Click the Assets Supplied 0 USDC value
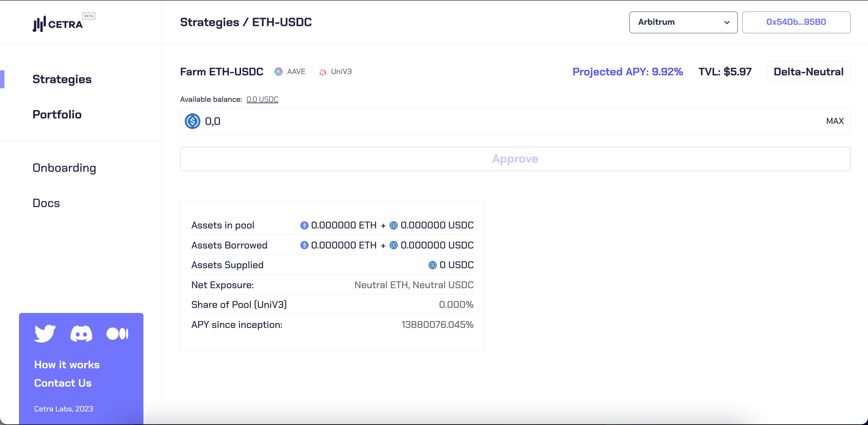This screenshot has height=425, width=868. coord(456,265)
